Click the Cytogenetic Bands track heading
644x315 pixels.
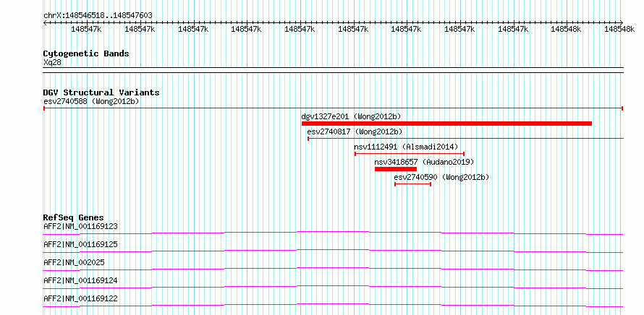pos(86,53)
